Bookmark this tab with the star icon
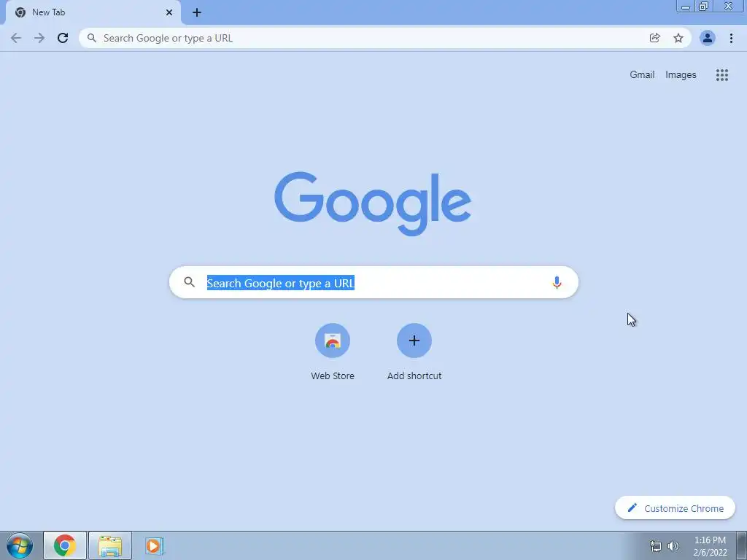Image resolution: width=747 pixels, height=560 pixels. 678,38
